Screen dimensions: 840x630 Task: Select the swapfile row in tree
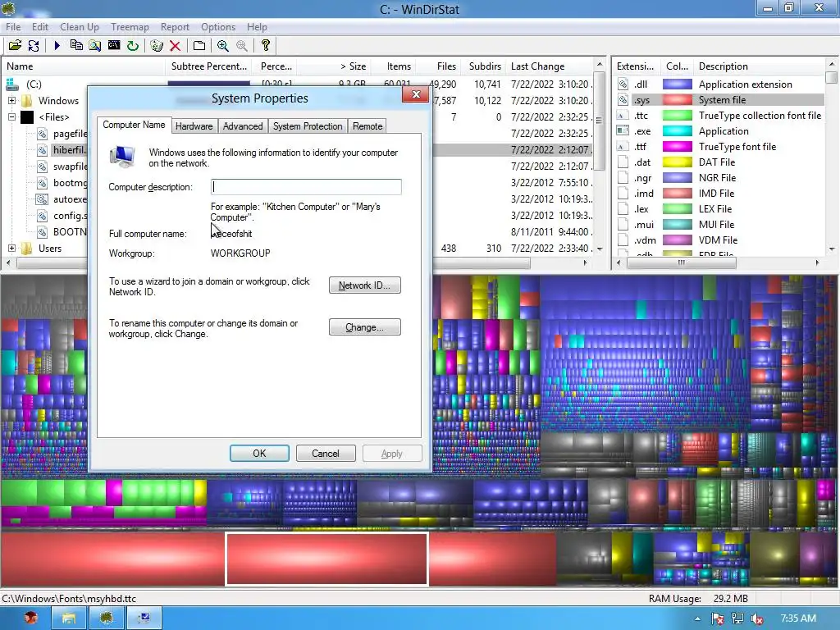point(70,166)
